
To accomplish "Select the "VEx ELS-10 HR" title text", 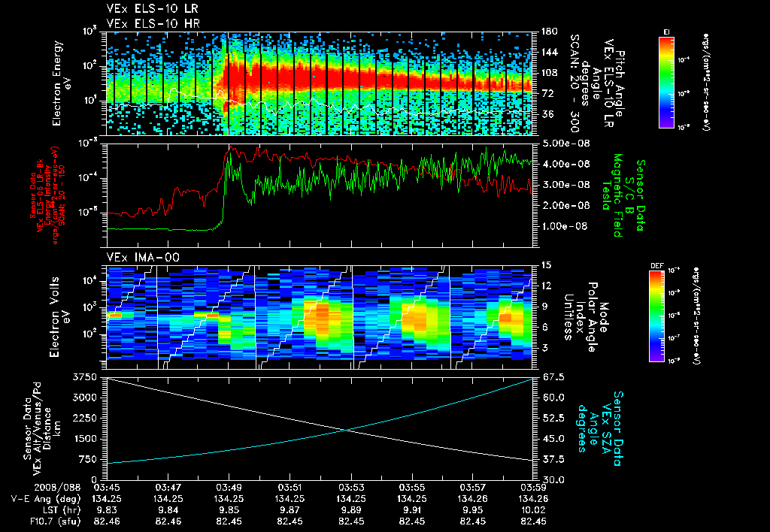I will [x=153, y=23].
